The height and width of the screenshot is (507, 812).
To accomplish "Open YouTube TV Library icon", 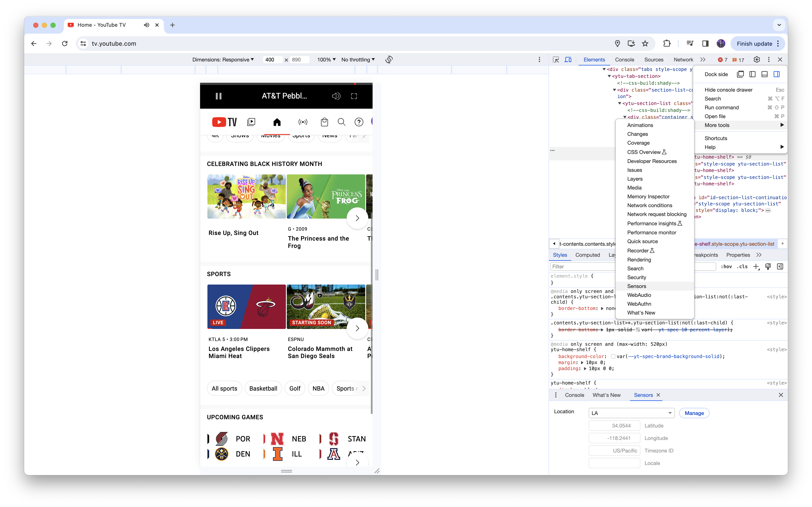I will [251, 122].
